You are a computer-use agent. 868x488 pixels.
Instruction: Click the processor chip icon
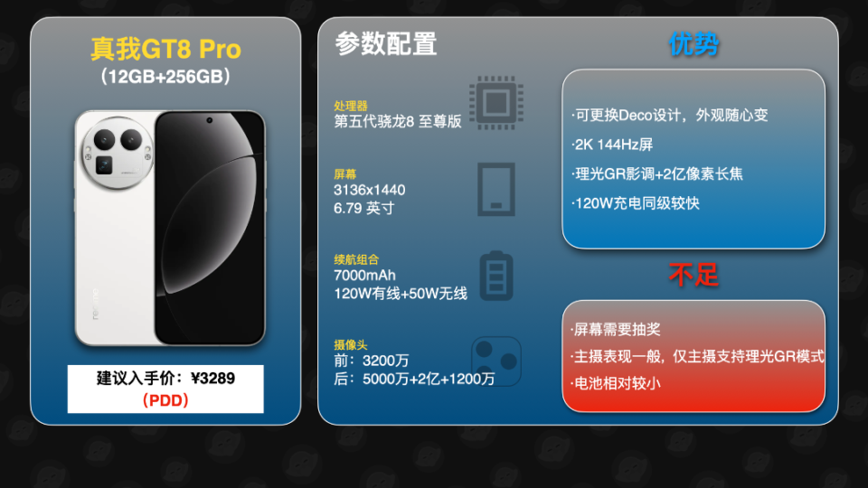pos(496,103)
